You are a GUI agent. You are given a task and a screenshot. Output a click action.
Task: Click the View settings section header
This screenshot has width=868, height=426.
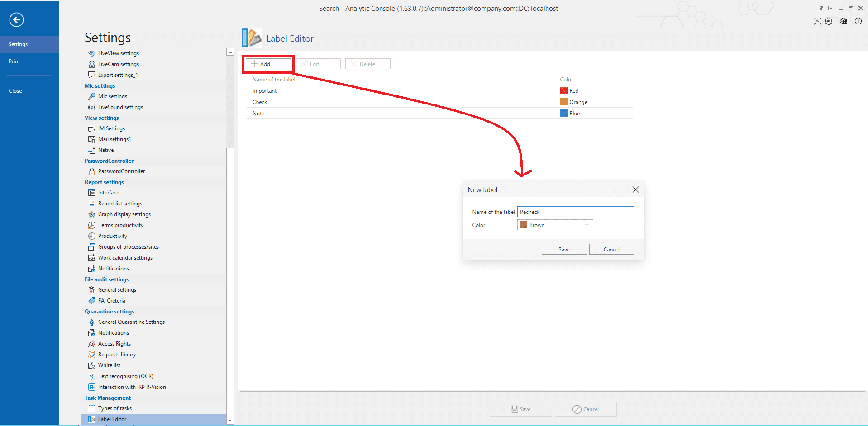click(x=102, y=118)
